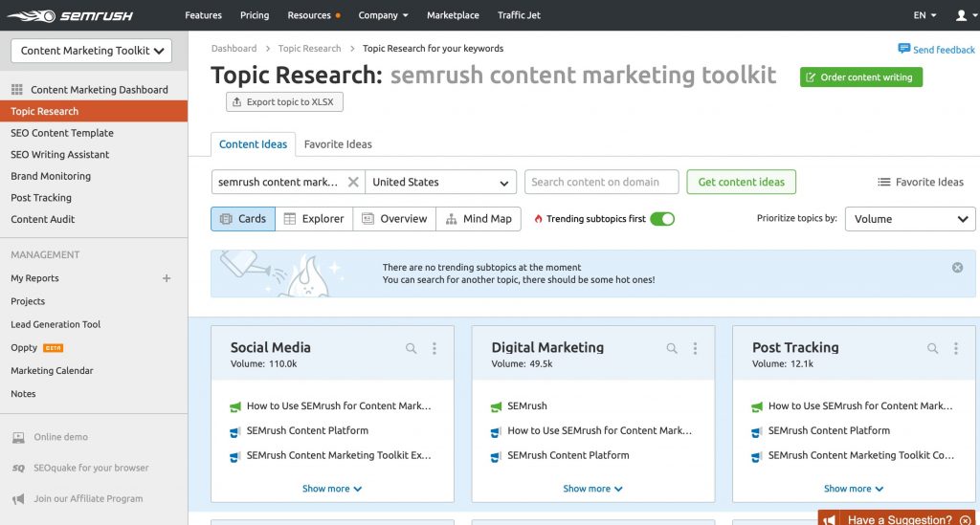Switch to the Favorite Ideas tab
The height and width of the screenshot is (525, 980).
tap(338, 144)
